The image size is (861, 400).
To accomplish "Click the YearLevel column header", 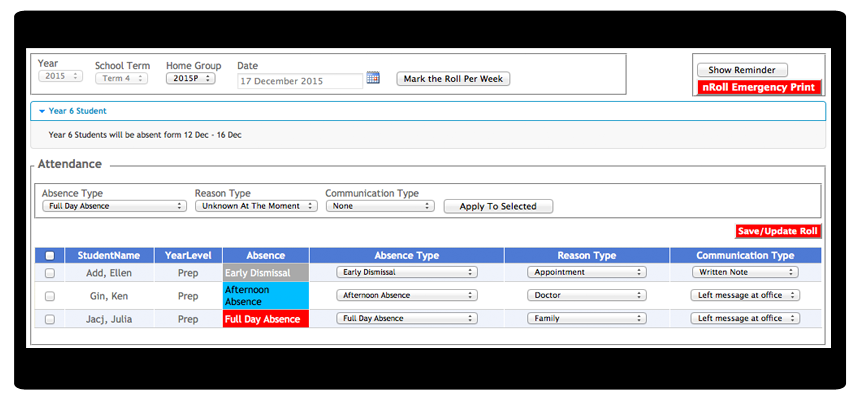I will (x=188, y=255).
